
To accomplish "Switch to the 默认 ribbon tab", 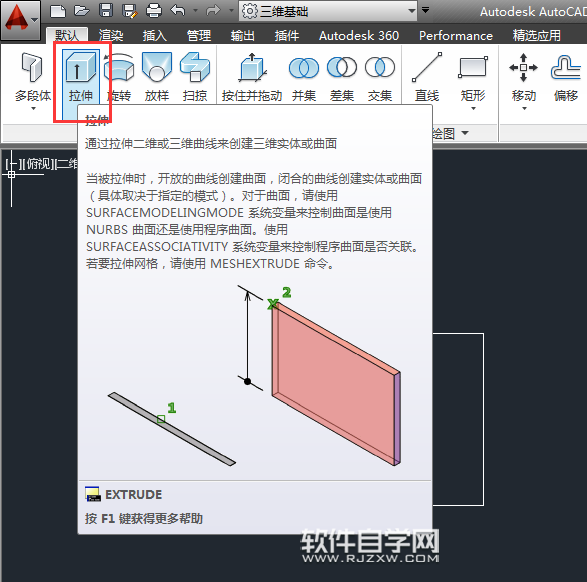I will pos(67,36).
